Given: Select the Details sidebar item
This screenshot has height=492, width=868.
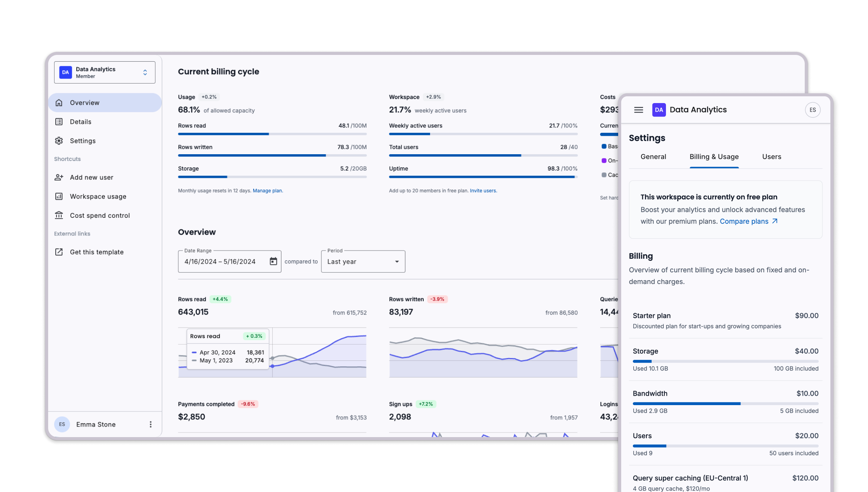Looking at the screenshot, I should [x=80, y=121].
